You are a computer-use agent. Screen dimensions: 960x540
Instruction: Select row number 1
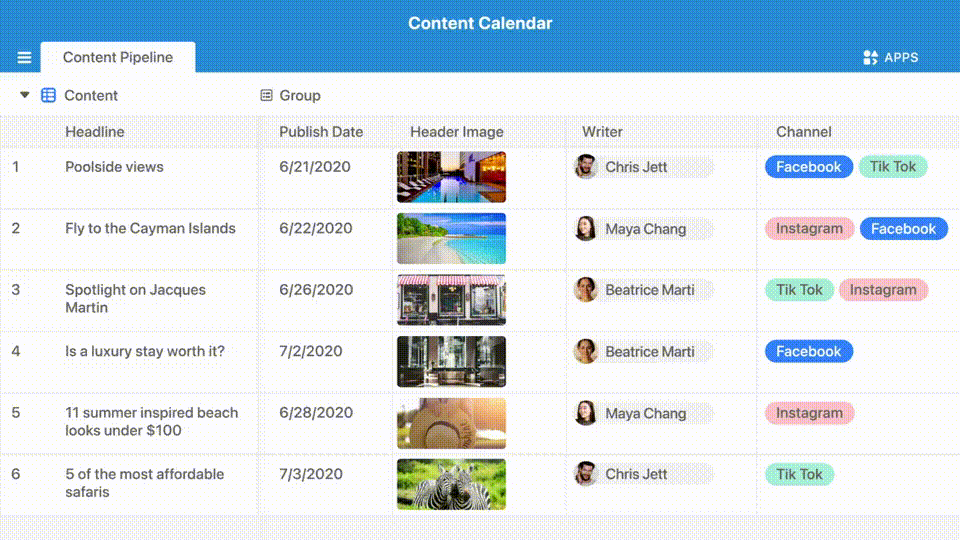coord(15,167)
